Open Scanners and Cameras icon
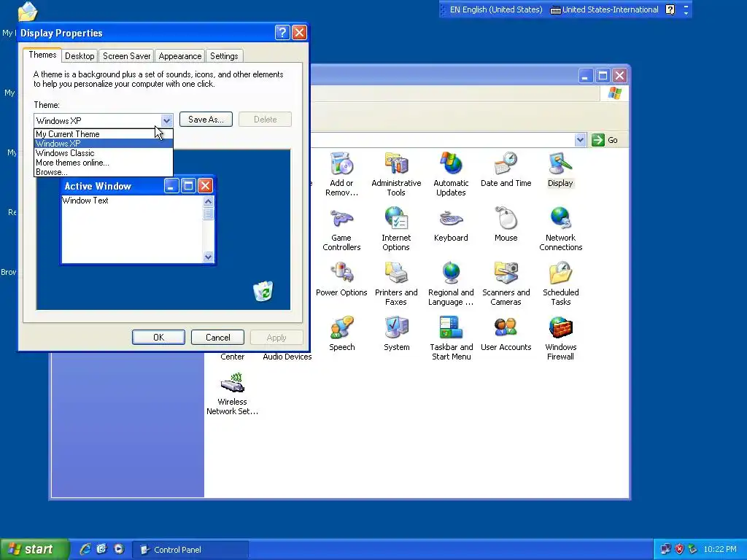Viewport: 747px width, 560px height. coord(506,284)
